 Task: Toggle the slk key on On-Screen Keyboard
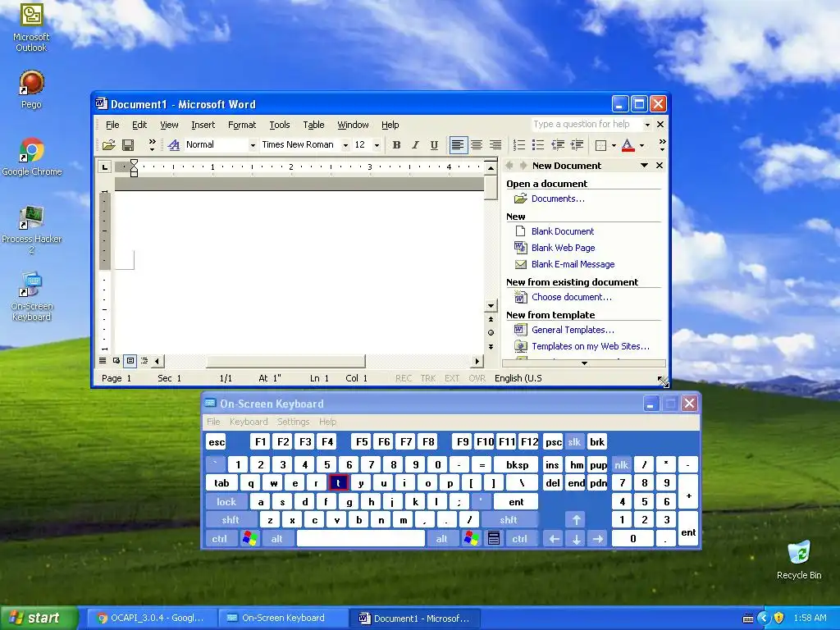574,442
